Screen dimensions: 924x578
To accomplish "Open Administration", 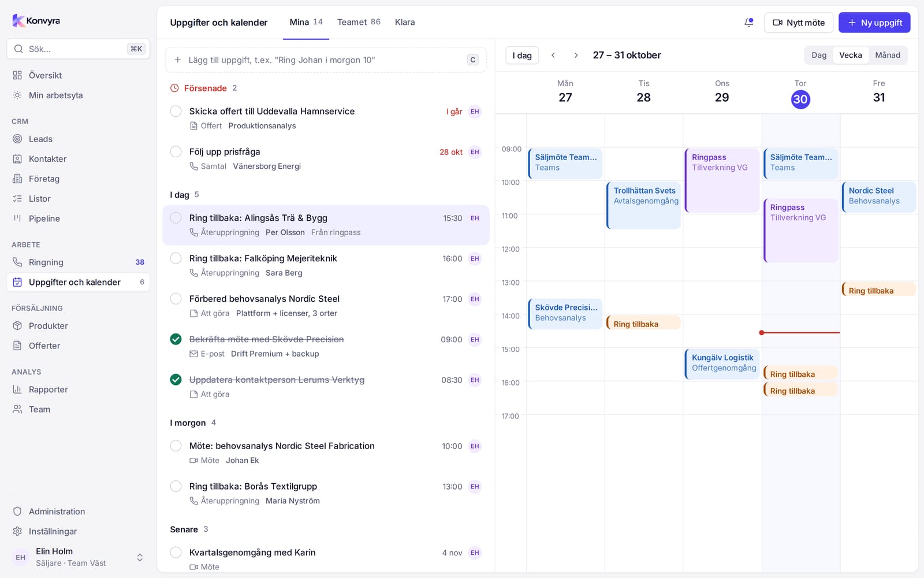I will [78, 512].
